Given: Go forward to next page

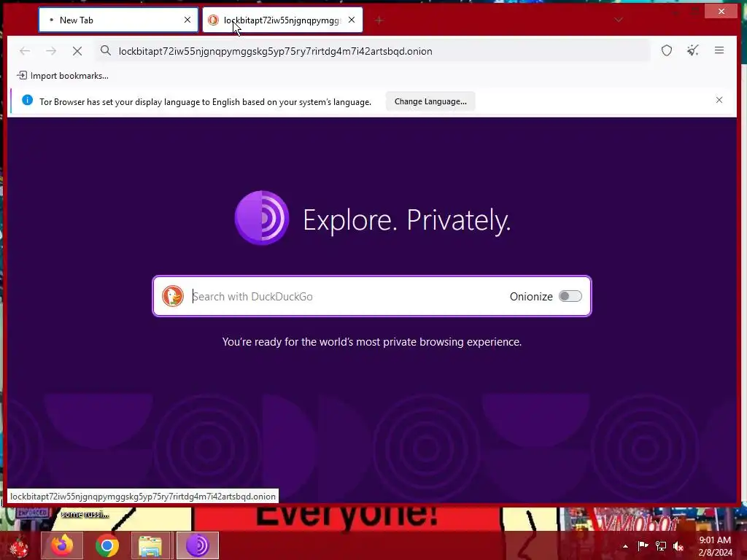Looking at the screenshot, I should tap(51, 51).
